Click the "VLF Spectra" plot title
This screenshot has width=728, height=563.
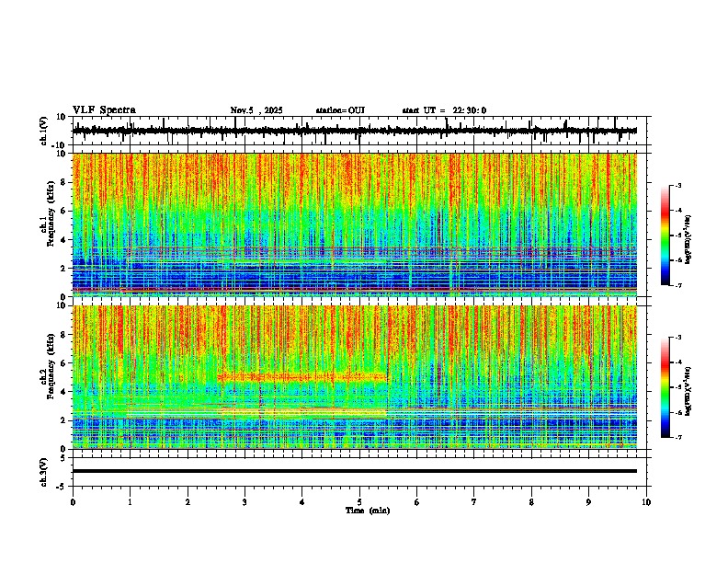tap(104, 110)
